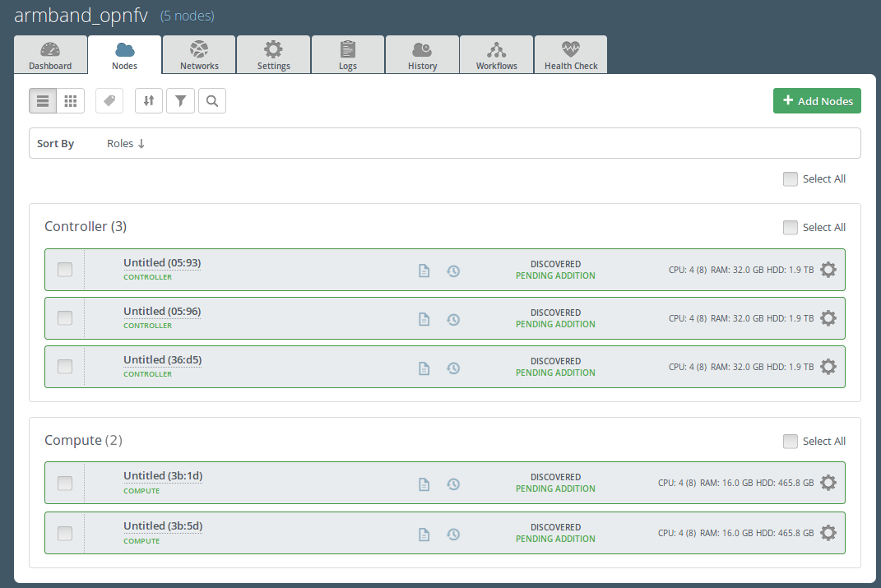Viewport: 881px width, 588px height.
Task: Open history clock icon for Untitled (3b:1d)
Action: [453, 484]
